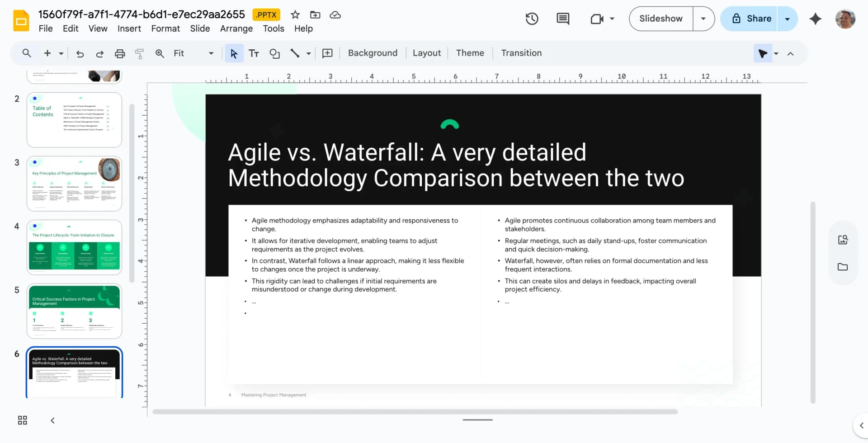Select the Line tool
This screenshot has height=443, width=868.
[295, 53]
